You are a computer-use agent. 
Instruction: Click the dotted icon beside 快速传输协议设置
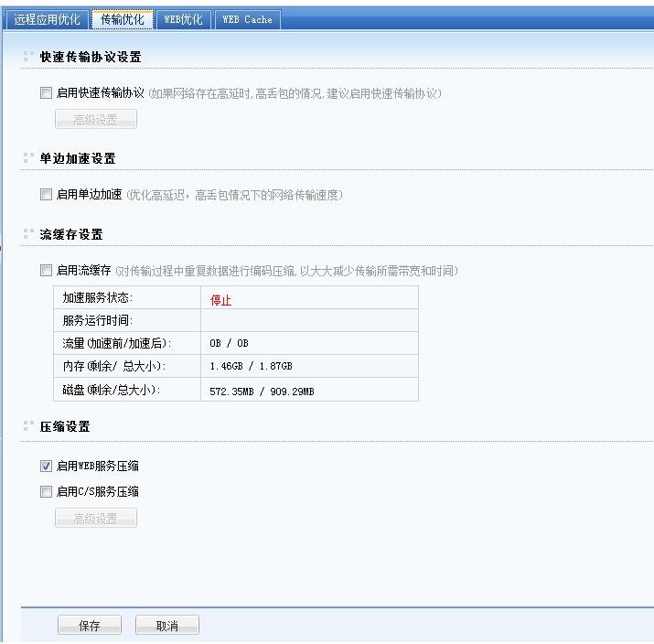click(x=28, y=57)
